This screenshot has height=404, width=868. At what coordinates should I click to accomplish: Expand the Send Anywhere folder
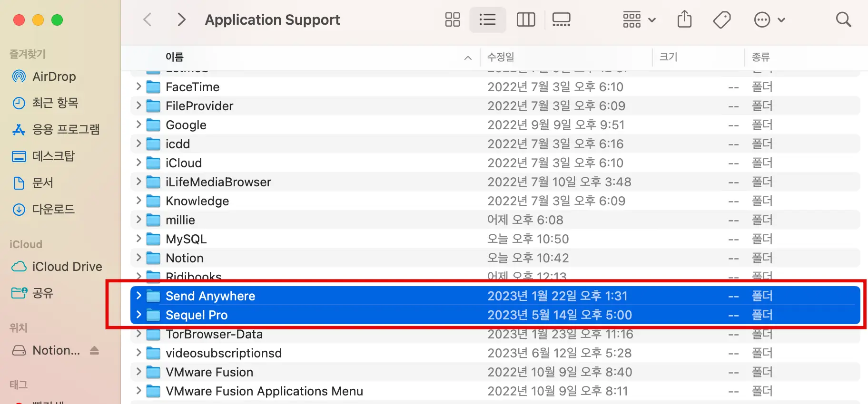click(x=138, y=296)
